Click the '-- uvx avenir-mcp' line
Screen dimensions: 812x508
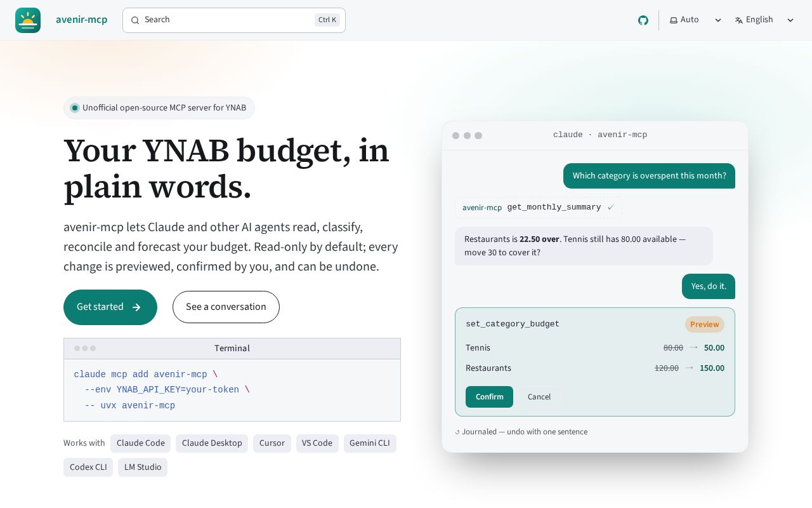[x=129, y=406]
